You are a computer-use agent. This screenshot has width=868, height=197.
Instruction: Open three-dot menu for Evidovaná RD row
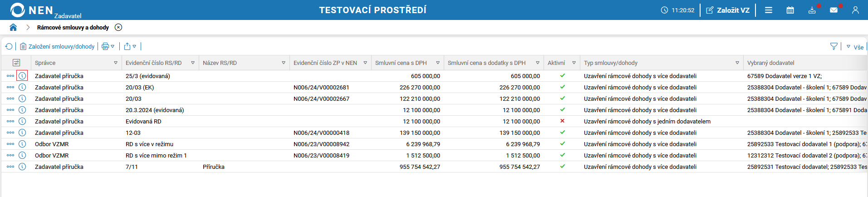[x=10, y=121]
